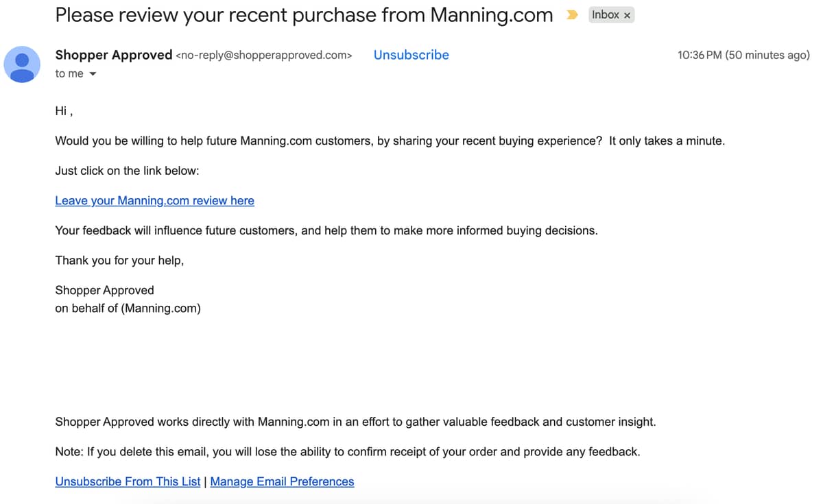
Task: Click the "Thank you for your help" line
Action: 119,261
